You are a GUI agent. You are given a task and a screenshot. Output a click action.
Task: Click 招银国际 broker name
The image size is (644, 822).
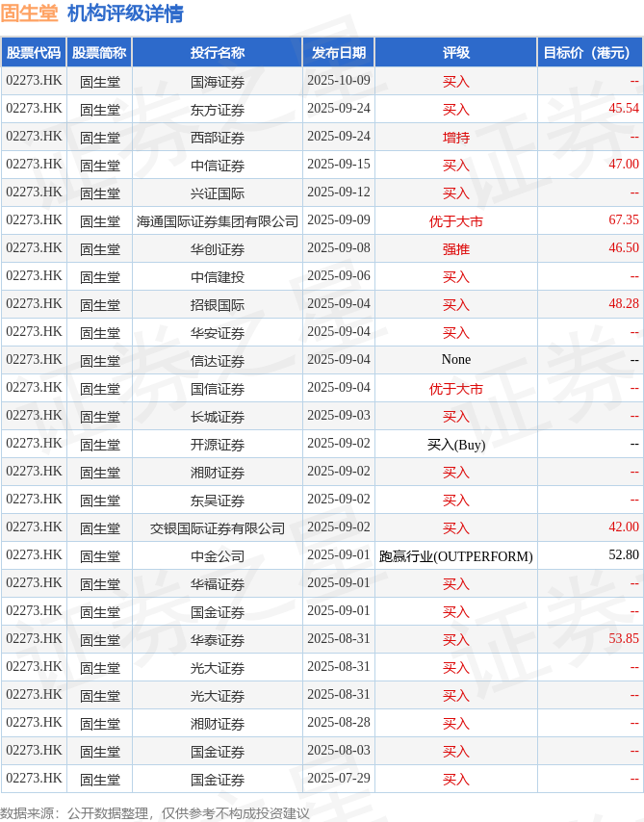click(x=218, y=305)
